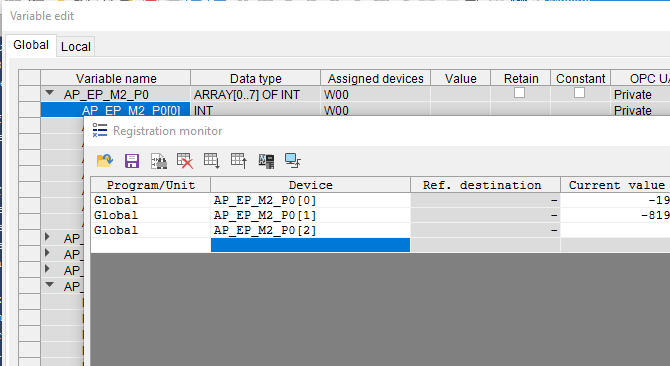The image size is (670, 366).
Task: Toggle Constant checkbox for AP_EP_M2_P0
Action: click(579, 93)
